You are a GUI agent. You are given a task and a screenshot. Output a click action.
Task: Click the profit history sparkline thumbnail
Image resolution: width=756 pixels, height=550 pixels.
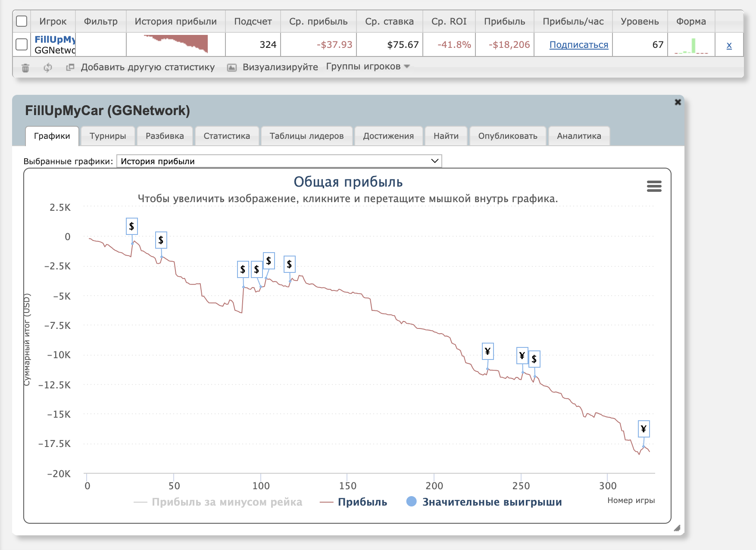pos(176,44)
